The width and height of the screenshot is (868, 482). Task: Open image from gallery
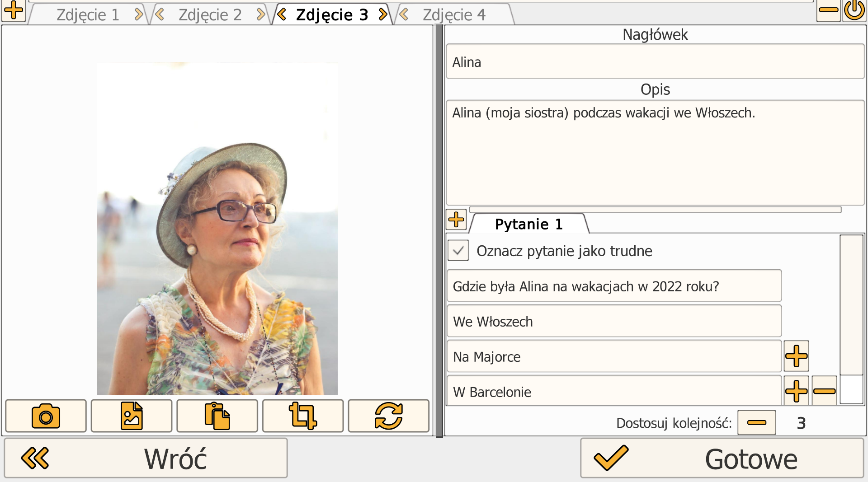coord(131,416)
